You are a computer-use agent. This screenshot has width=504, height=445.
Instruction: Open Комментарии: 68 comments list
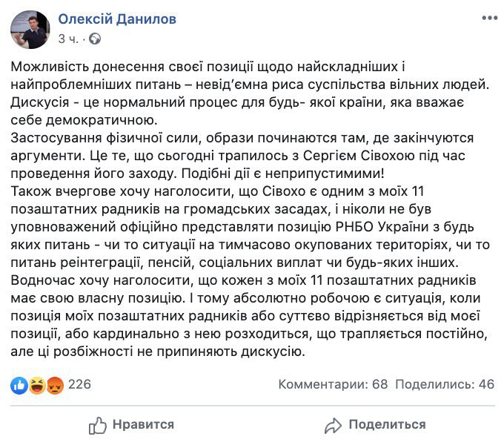pyautogui.click(x=334, y=385)
